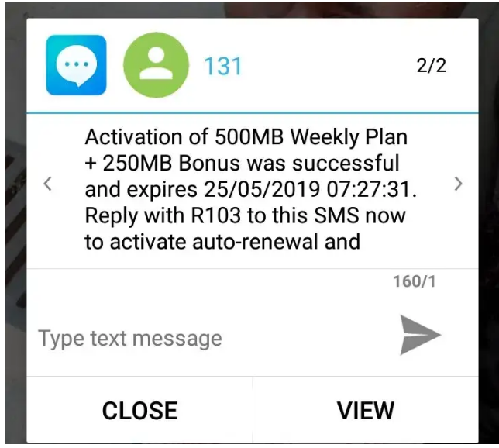Open the full conversation with VIEW

[x=366, y=410]
